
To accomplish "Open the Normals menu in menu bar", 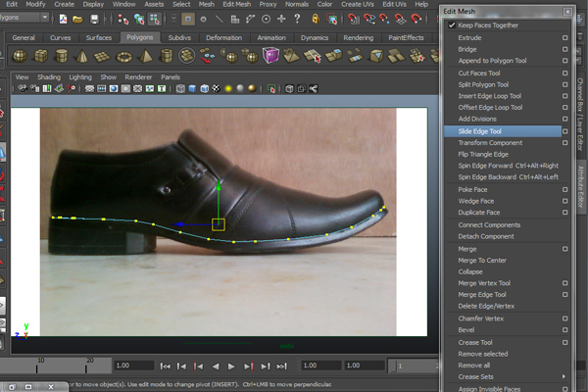I will coord(296,4).
